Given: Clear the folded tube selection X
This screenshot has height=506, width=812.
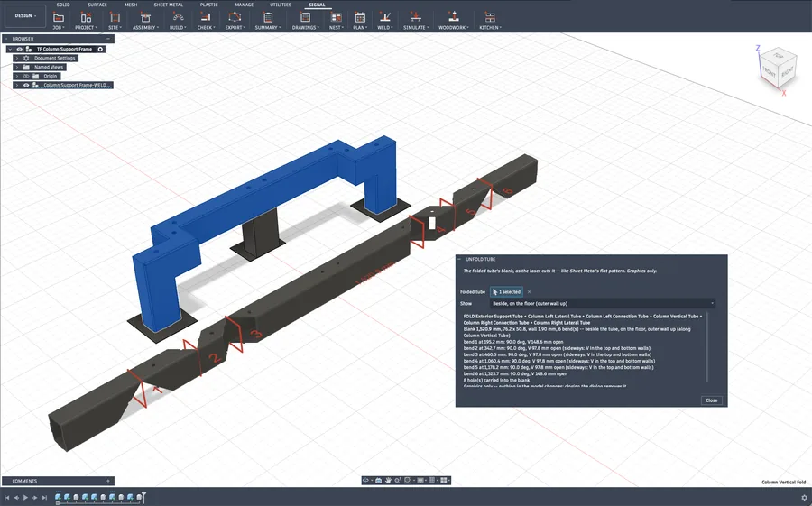Looking at the screenshot, I should tap(529, 292).
